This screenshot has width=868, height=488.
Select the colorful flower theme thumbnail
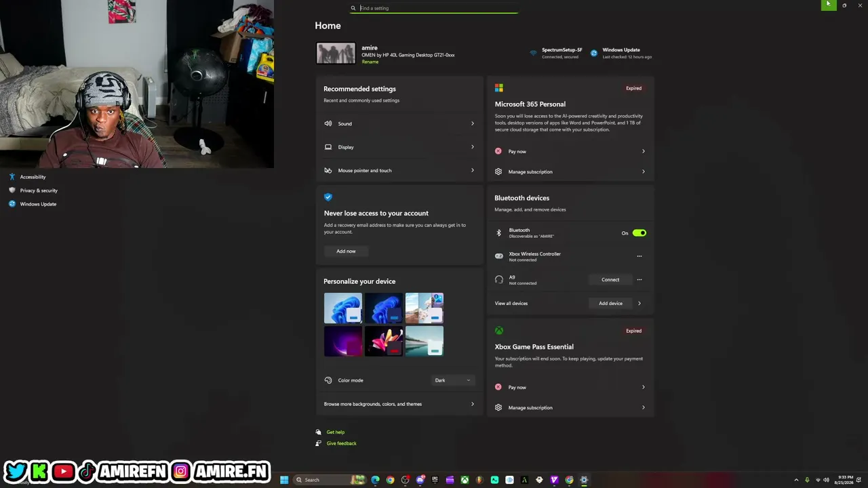[x=384, y=341]
